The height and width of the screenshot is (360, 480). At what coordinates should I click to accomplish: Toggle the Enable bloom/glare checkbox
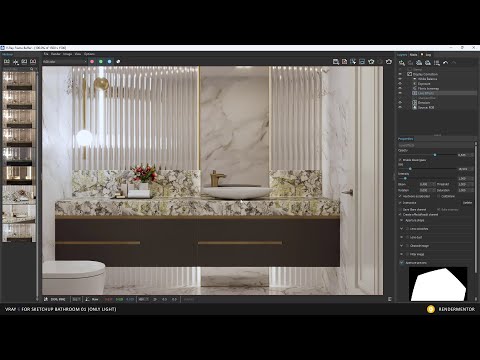point(400,160)
